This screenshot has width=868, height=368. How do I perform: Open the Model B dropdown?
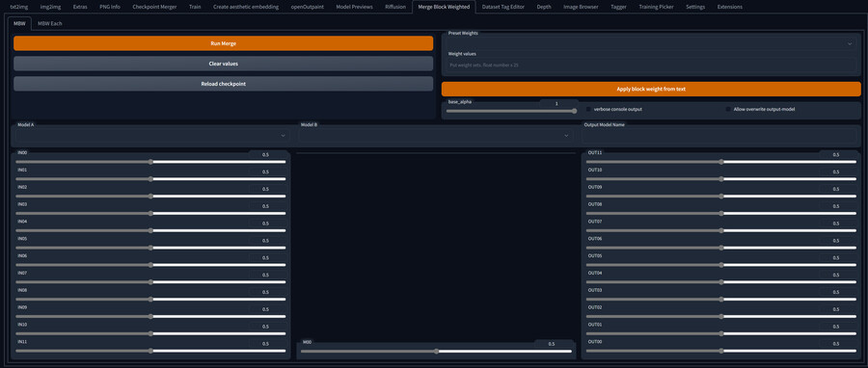tap(435, 135)
